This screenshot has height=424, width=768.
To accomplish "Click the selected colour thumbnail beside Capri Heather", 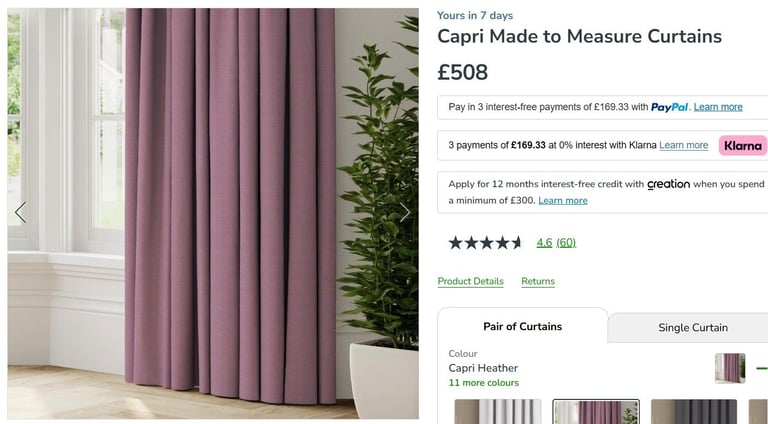I will click(730, 368).
